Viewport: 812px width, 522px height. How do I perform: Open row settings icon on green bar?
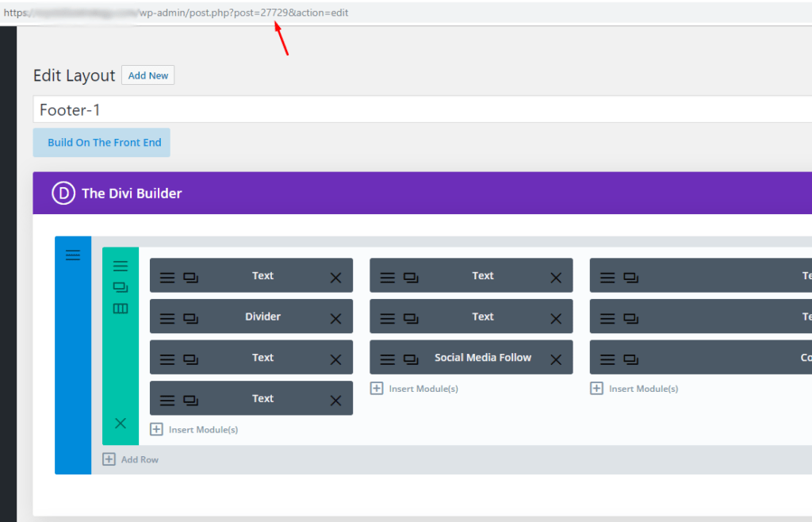click(x=121, y=267)
